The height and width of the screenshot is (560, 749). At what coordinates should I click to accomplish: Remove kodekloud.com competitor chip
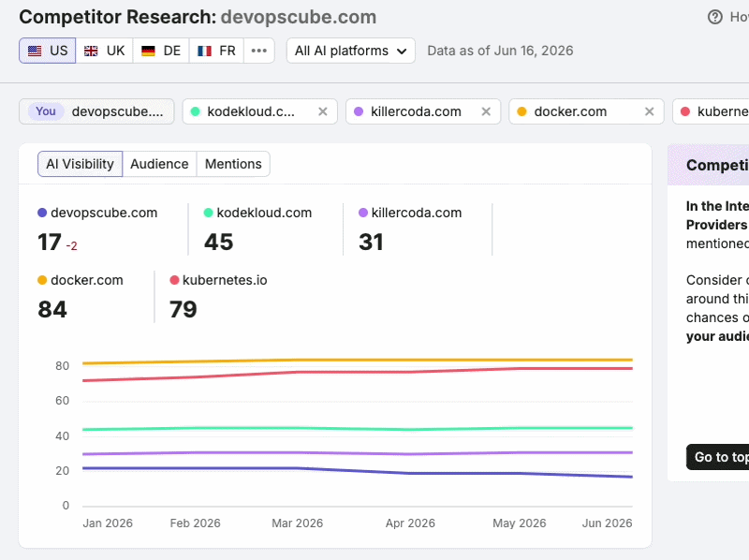tap(323, 111)
